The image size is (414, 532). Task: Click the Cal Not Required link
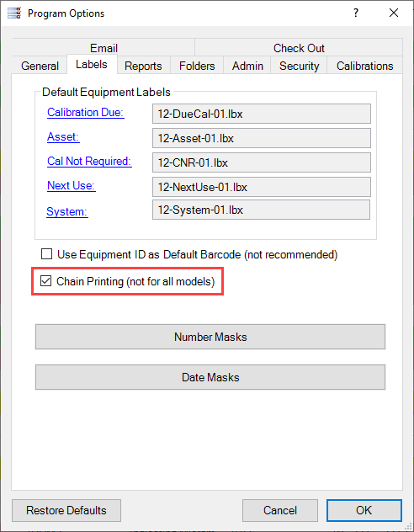point(89,161)
